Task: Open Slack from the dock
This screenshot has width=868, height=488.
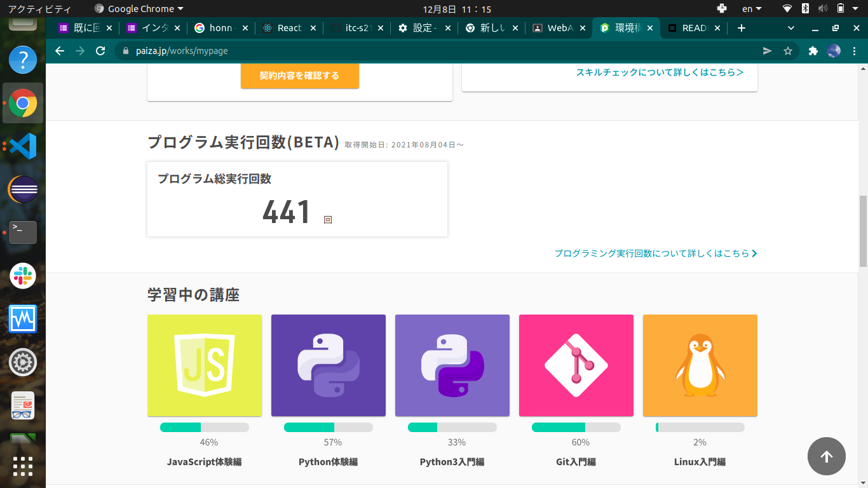Action: pyautogui.click(x=22, y=276)
